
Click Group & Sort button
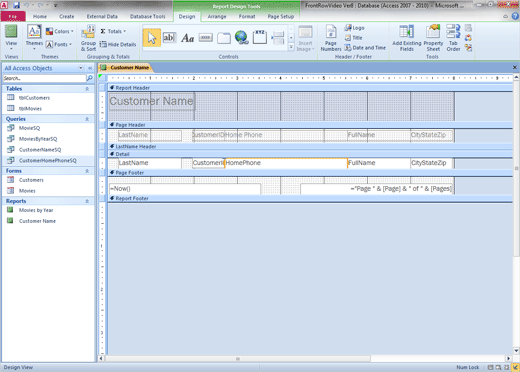tap(88, 38)
